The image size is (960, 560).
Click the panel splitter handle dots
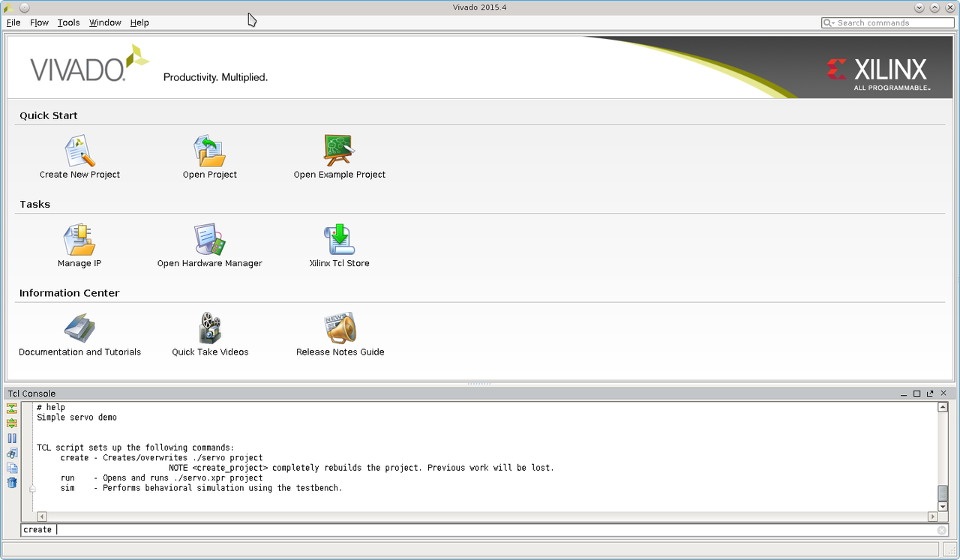click(479, 384)
